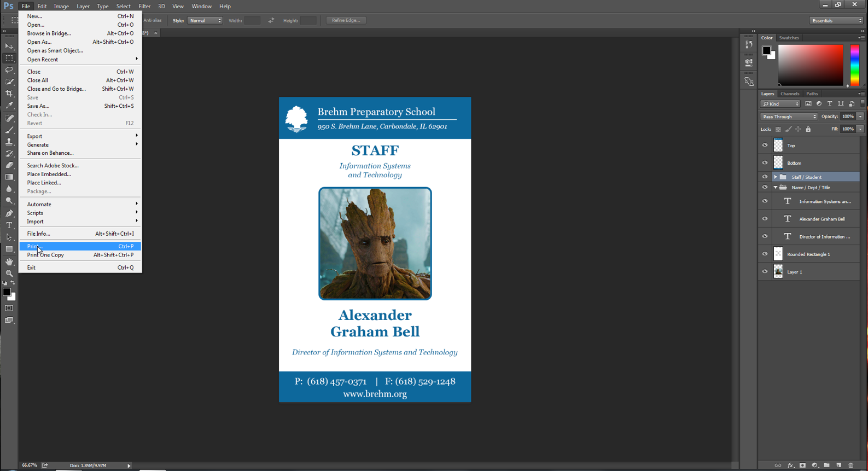The image size is (868, 471).
Task: Hide the Top layer
Action: [x=765, y=146]
